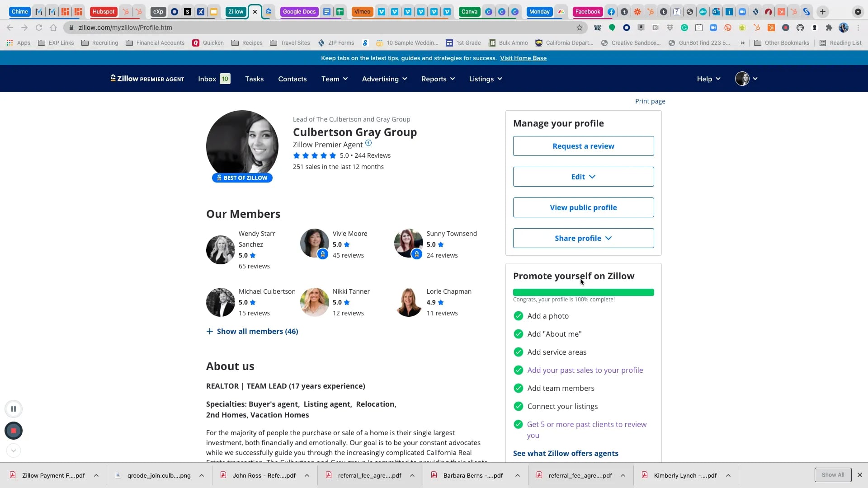Switch to the Zillow browser tab

(236, 12)
